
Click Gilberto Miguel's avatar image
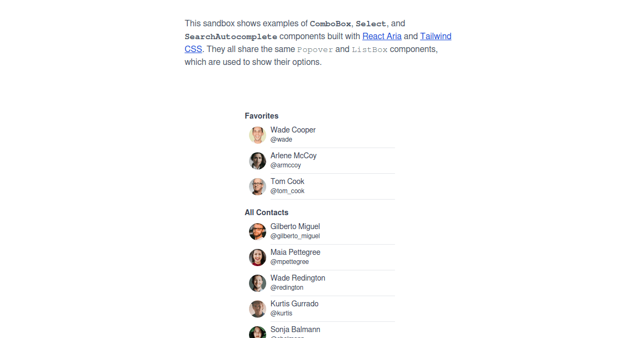tap(258, 231)
